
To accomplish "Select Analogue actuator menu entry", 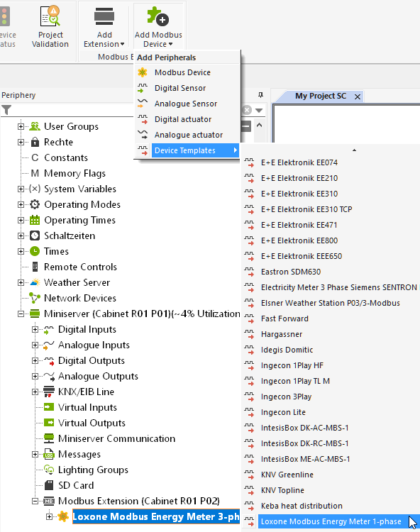I will pyautogui.click(x=187, y=135).
